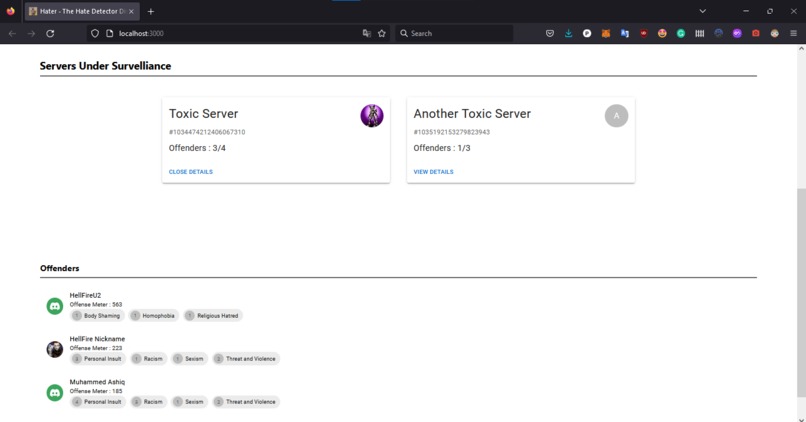806x422 pixels.
Task: Click HellFire Nickname's Sexism chip
Action: point(189,359)
